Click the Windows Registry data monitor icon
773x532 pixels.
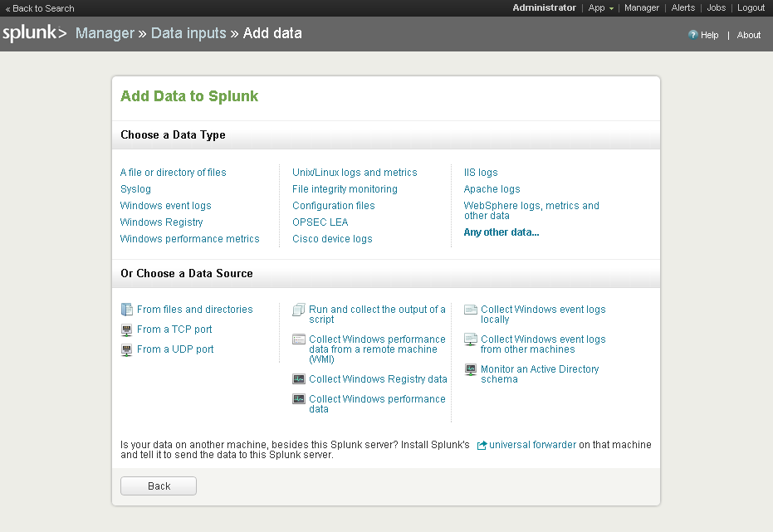[x=299, y=378]
